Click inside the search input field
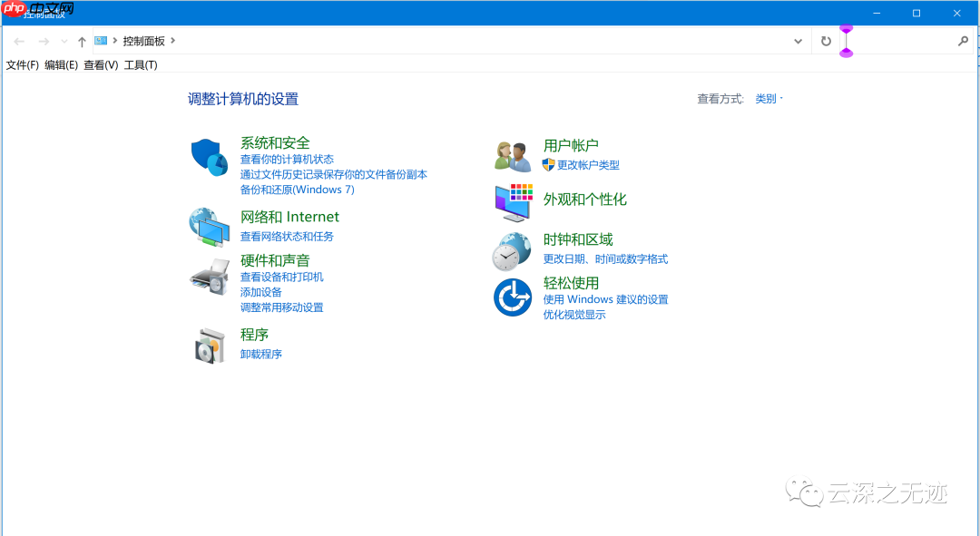This screenshot has width=980, height=536. tap(907, 41)
